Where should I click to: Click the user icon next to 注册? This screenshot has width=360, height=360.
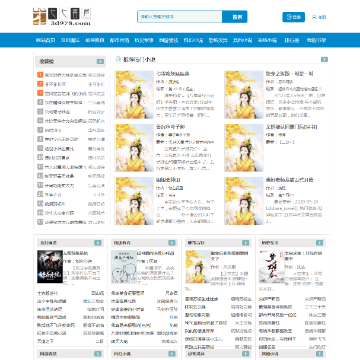pos(314,17)
